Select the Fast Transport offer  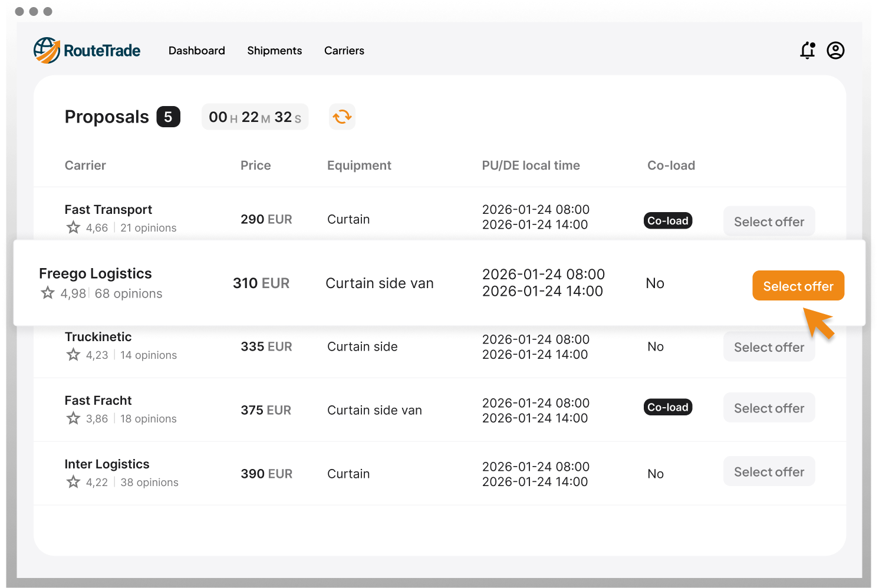click(x=769, y=222)
